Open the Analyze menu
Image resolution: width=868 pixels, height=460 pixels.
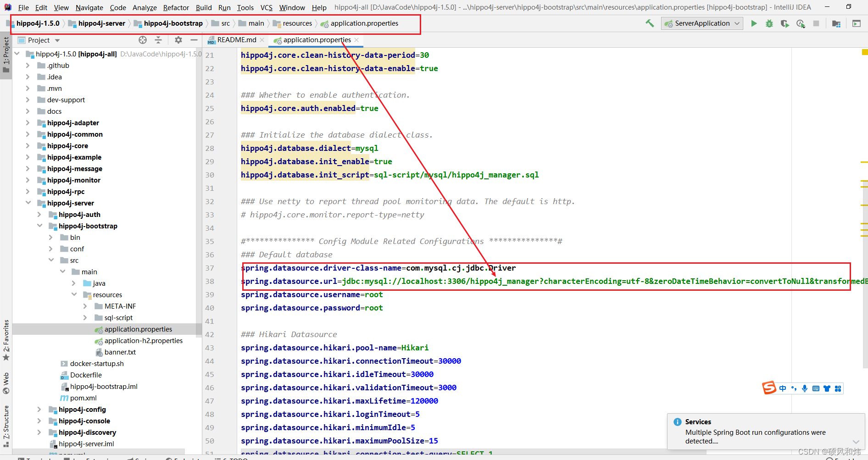tap(145, 7)
